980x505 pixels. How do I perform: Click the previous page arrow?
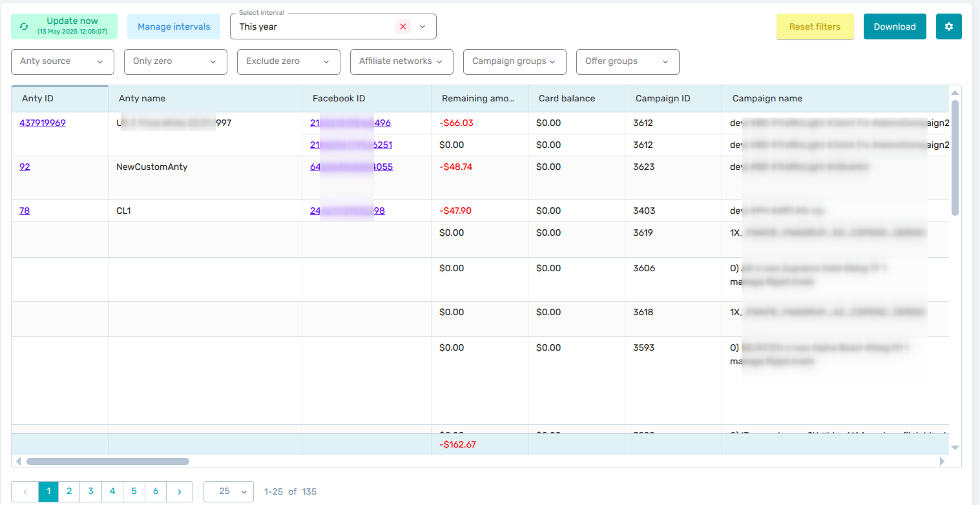[x=25, y=491]
